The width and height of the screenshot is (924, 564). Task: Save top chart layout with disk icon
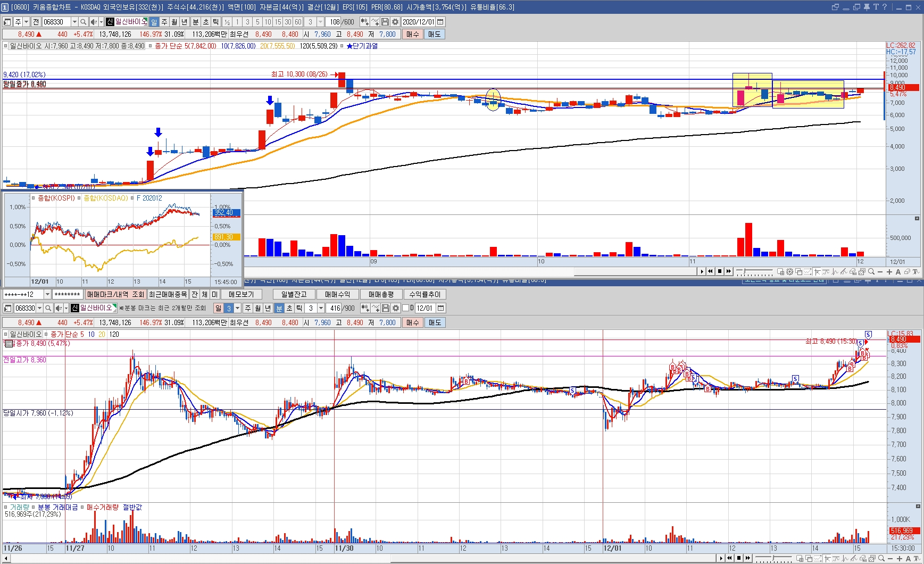(x=384, y=22)
